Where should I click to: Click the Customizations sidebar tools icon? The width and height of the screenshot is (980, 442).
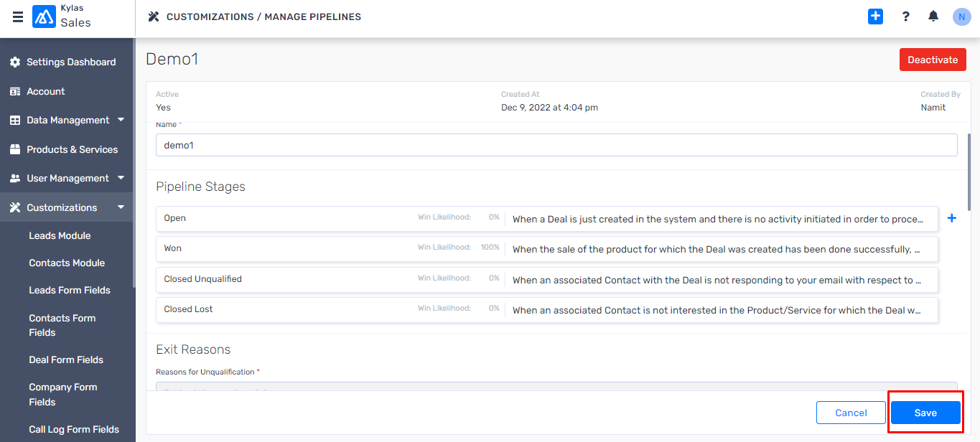(x=15, y=208)
